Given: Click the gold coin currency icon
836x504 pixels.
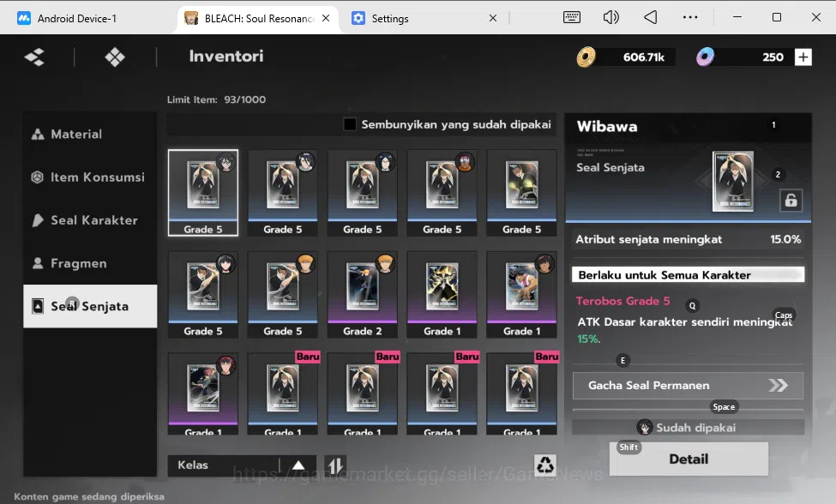Looking at the screenshot, I should click(x=586, y=57).
